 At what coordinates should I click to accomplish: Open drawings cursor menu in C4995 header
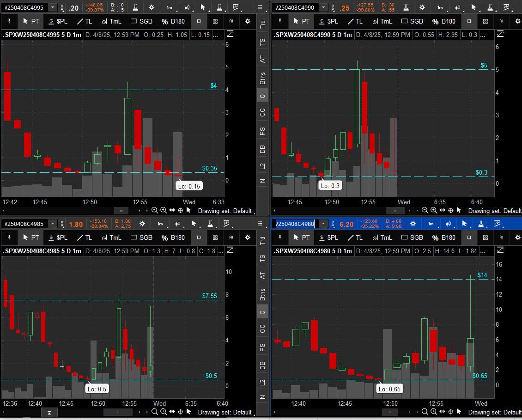tap(203, 7)
